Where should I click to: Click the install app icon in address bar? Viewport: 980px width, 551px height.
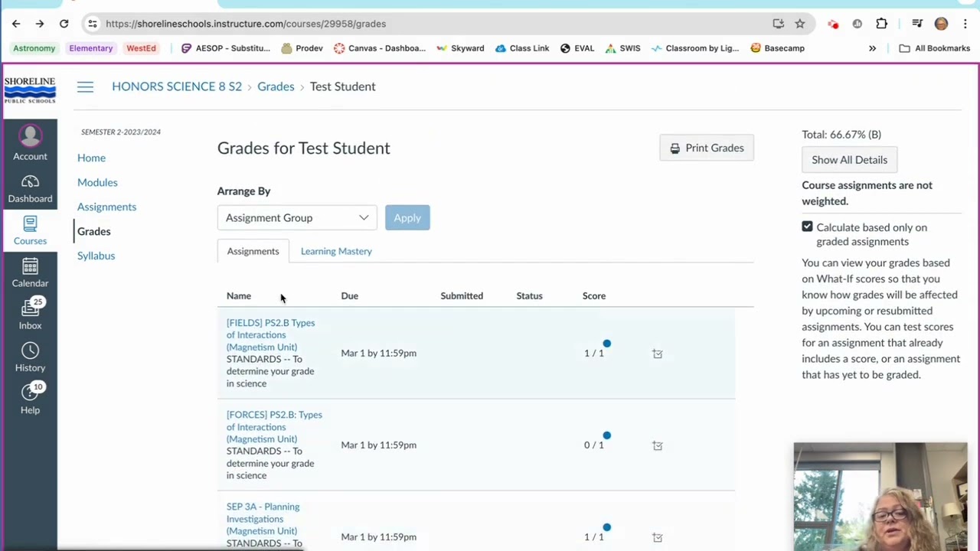click(x=778, y=24)
